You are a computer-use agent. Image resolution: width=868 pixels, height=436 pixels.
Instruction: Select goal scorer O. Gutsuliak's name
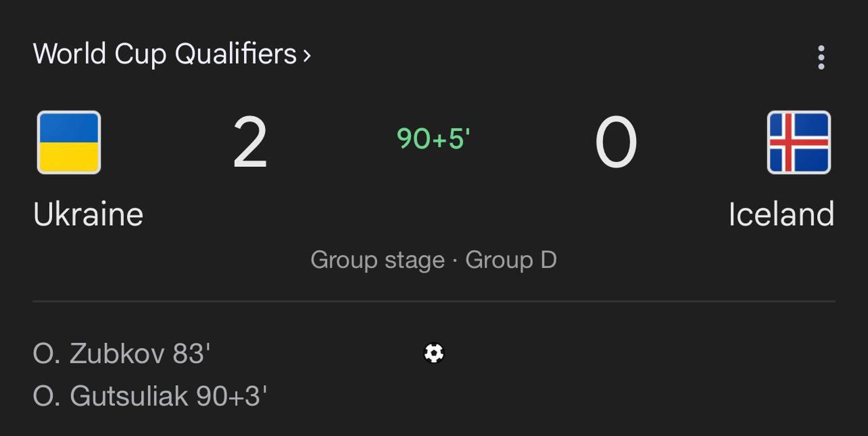(x=111, y=397)
